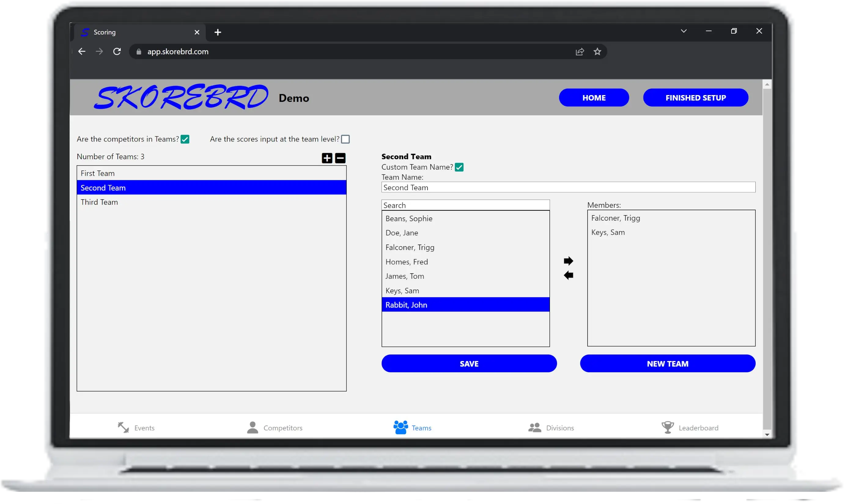Click FINISHED SETUP button in top navigation
This screenshot has height=504, width=844.
click(696, 97)
